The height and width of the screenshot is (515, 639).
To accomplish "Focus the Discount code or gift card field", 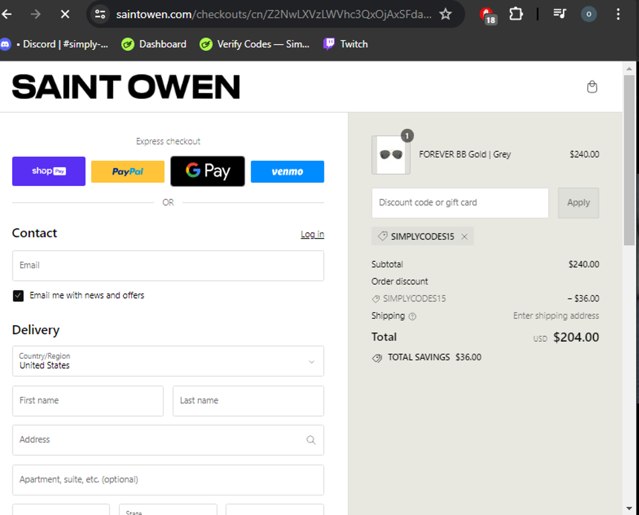I will coord(460,202).
